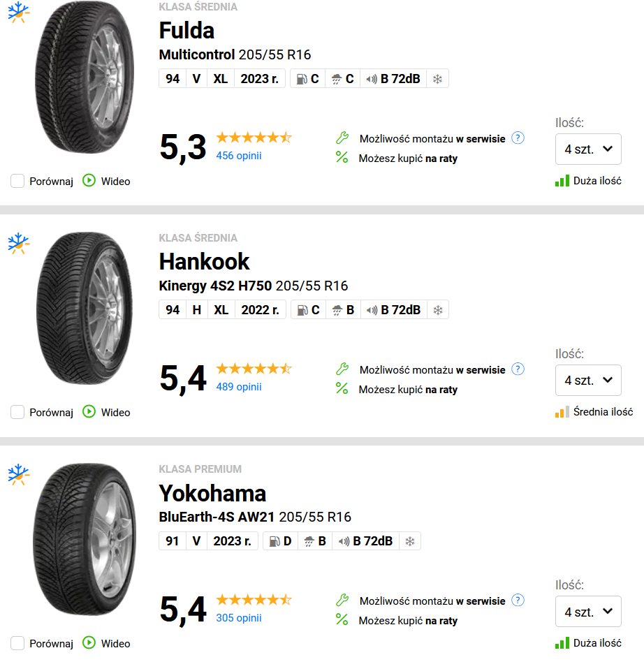This screenshot has width=644, height=662.
Task: Click the help question mark beside Fulda montaż
Action: (x=518, y=138)
